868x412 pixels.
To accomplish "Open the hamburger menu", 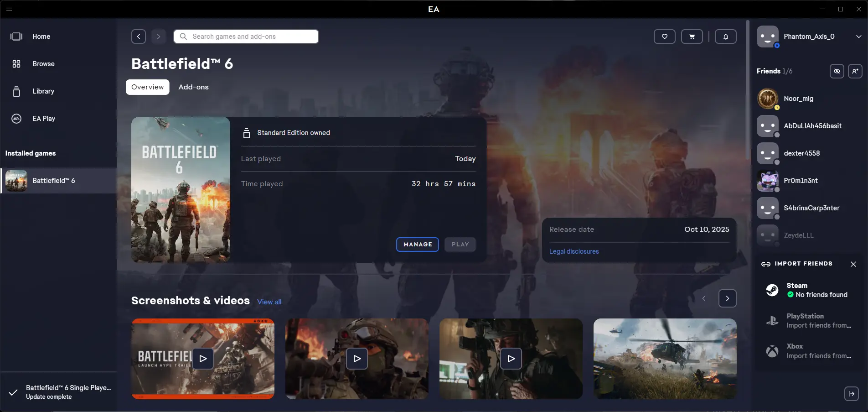I will coord(9,9).
